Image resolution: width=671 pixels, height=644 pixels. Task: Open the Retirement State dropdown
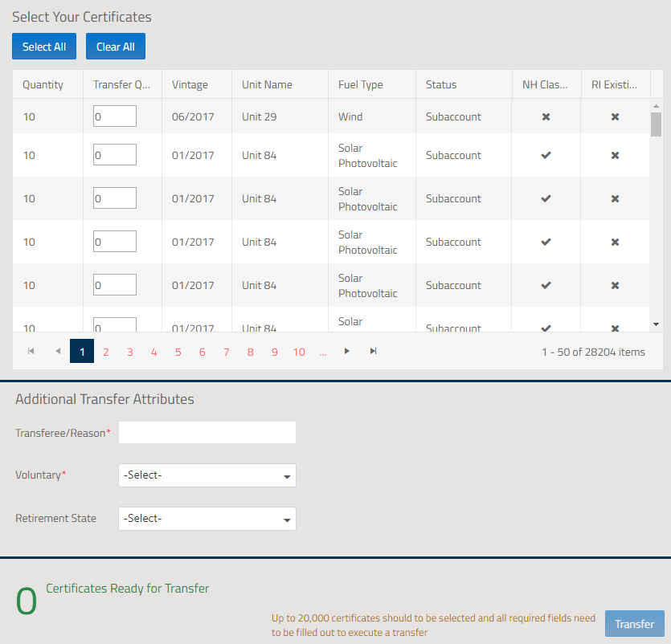(x=207, y=519)
